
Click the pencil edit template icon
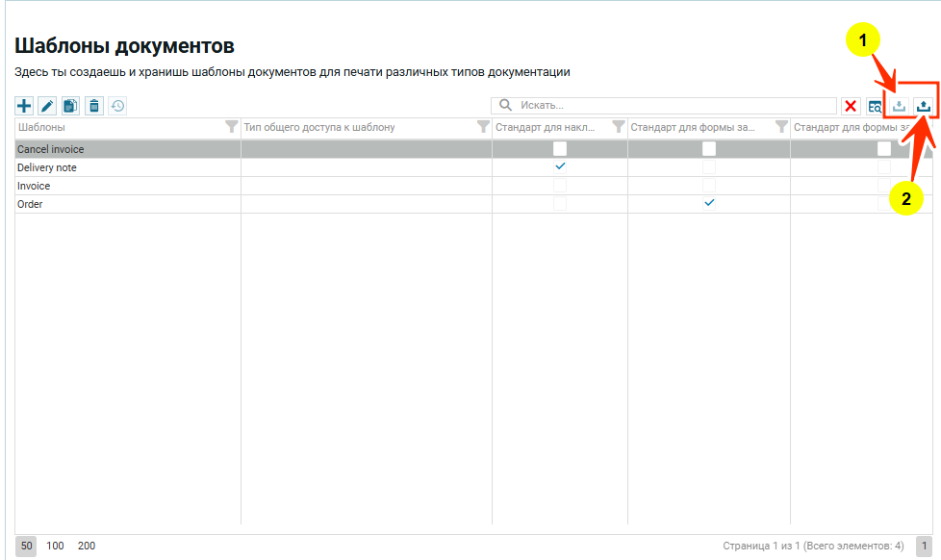click(x=47, y=106)
